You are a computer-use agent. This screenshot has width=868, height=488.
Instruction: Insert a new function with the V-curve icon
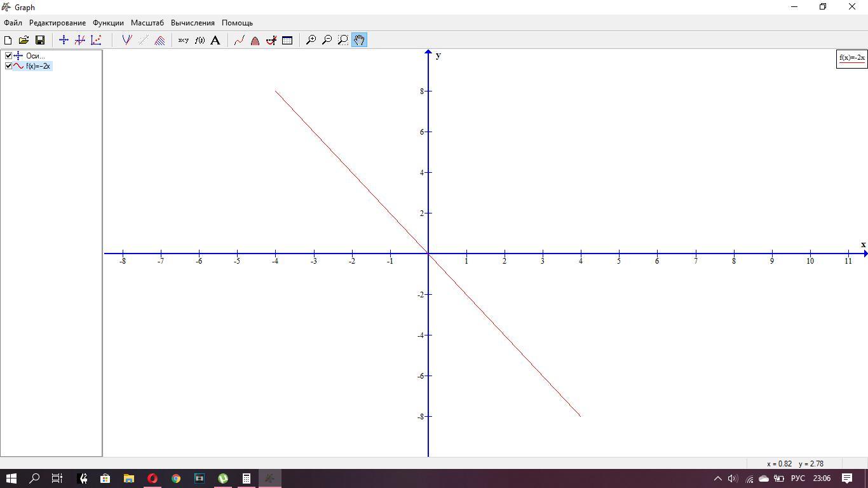coord(126,40)
